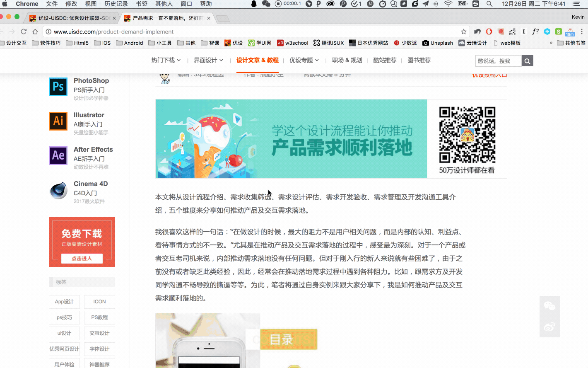This screenshot has height=368, width=588.
Task: Open the Chrome three-dot menu
Action: [582, 31]
